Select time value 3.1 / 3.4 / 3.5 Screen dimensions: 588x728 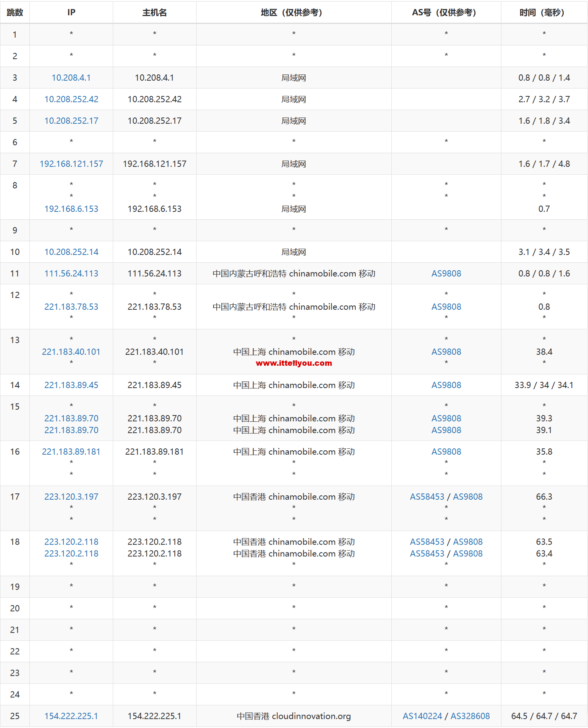coord(544,252)
